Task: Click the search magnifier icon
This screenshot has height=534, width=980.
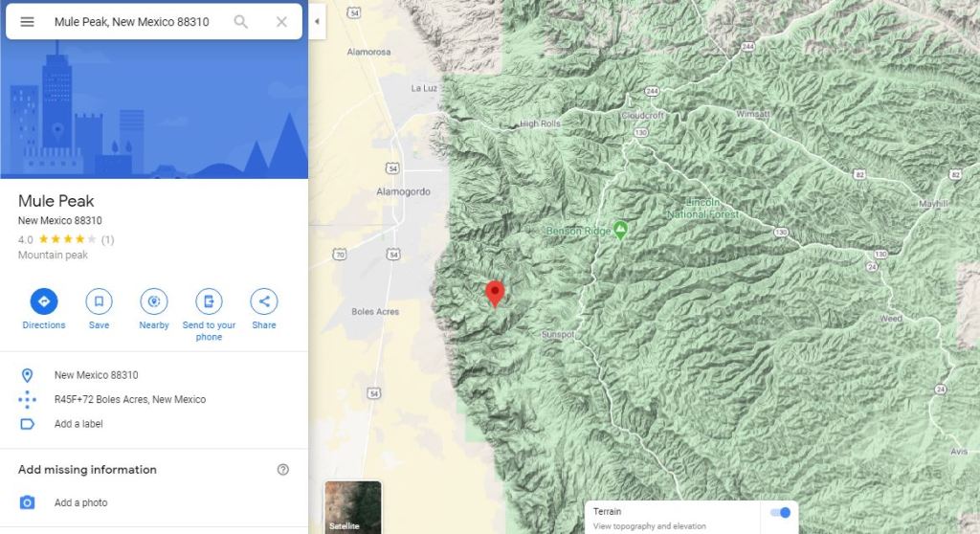Action: pos(240,22)
